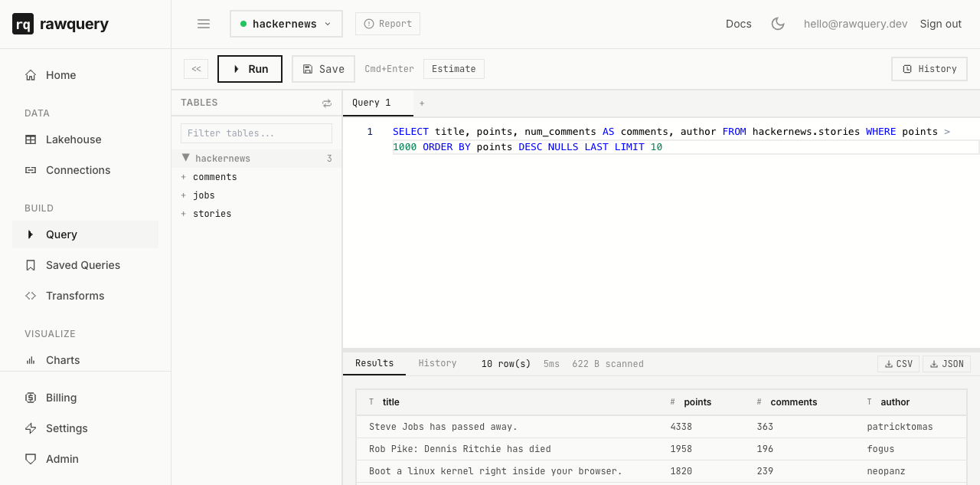Image resolution: width=980 pixels, height=485 pixels.
Task: Save the current query
Action: (x=323, y=69)
